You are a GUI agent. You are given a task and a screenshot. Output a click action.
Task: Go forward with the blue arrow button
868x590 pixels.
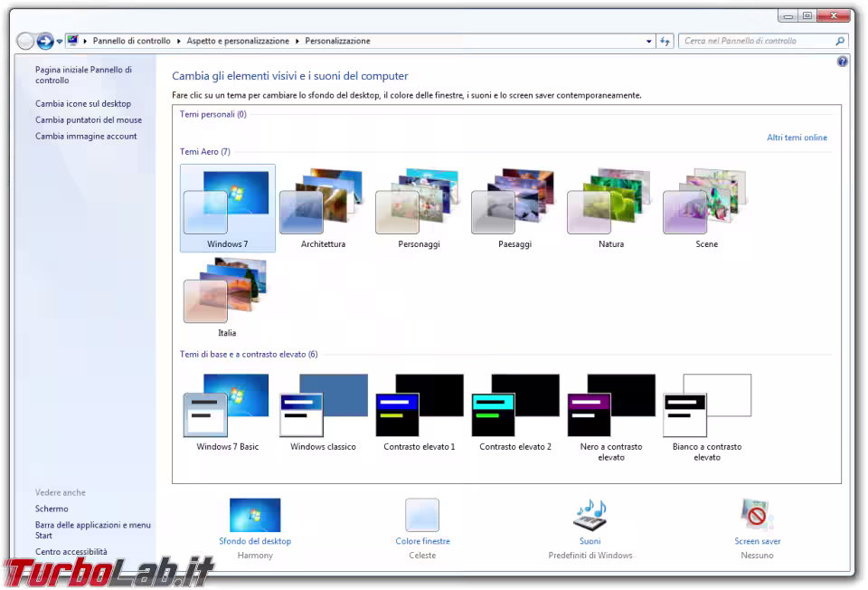click(x=45, y=41)
